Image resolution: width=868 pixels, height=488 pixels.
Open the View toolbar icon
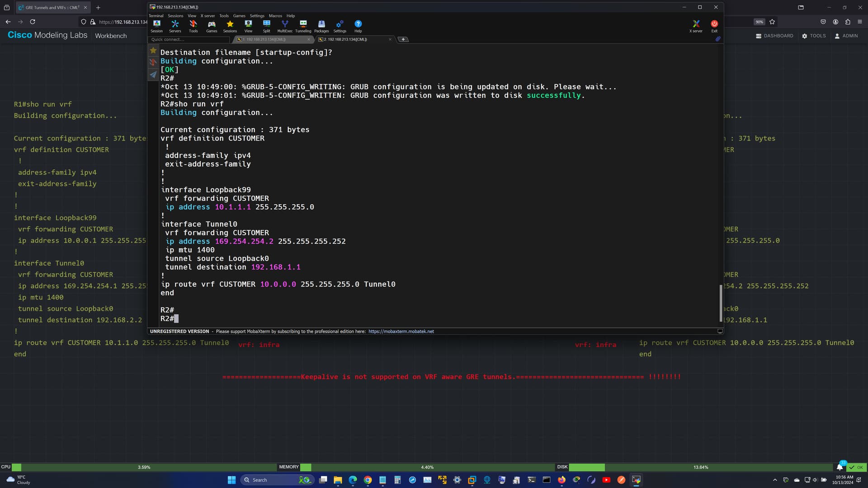click(248, 26)
